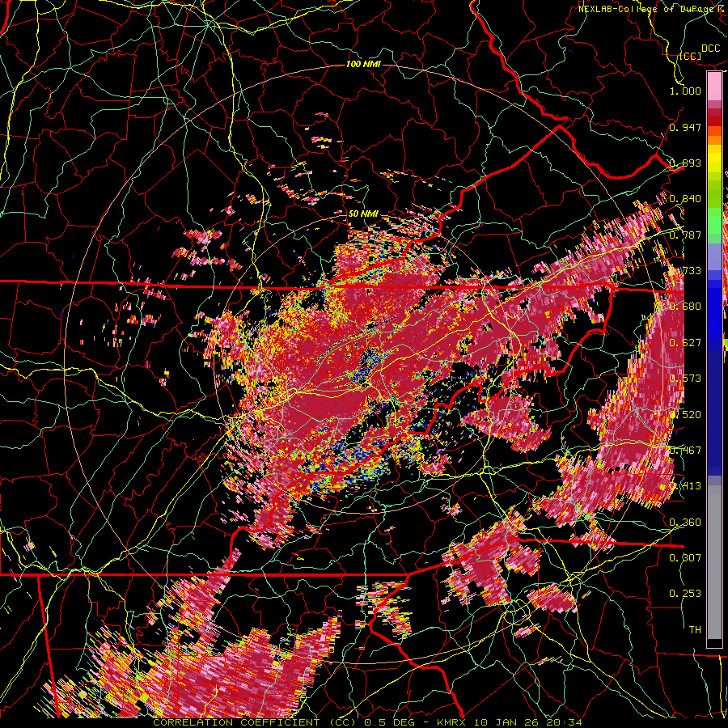Click the [CC] label above the legend

click(691, 56)
